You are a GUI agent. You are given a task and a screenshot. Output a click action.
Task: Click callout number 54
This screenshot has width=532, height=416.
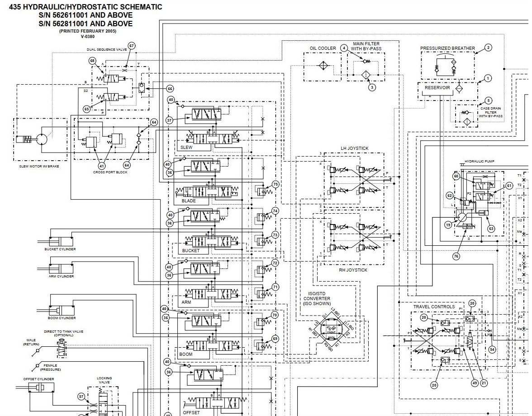[x=492, y=349]
